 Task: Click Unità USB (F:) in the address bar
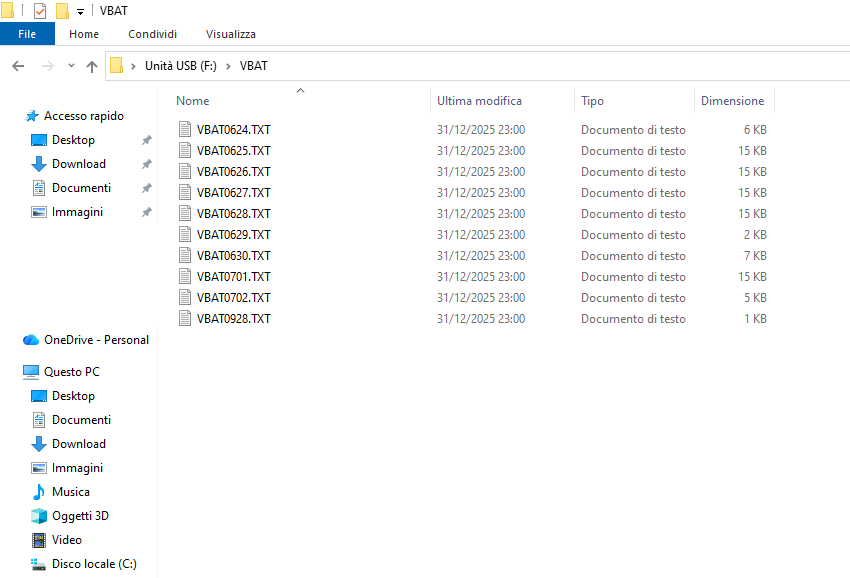(x=181, y=66)
